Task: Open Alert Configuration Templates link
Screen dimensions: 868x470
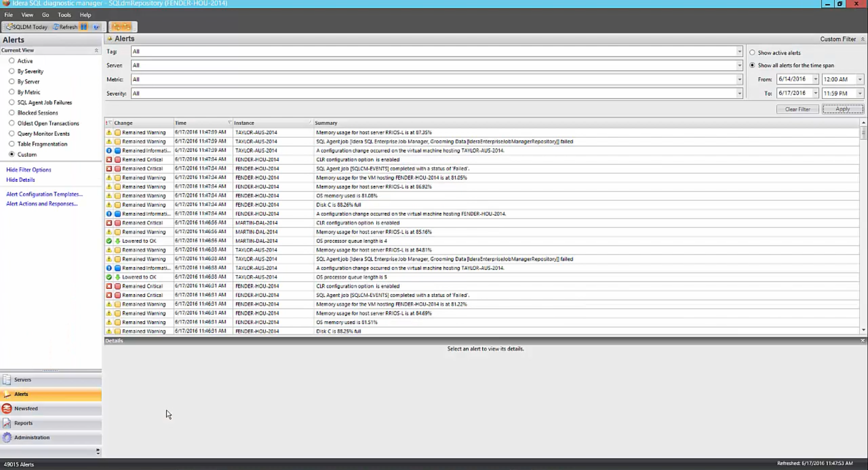Action: pyautogui.click(x=44, y=194)
